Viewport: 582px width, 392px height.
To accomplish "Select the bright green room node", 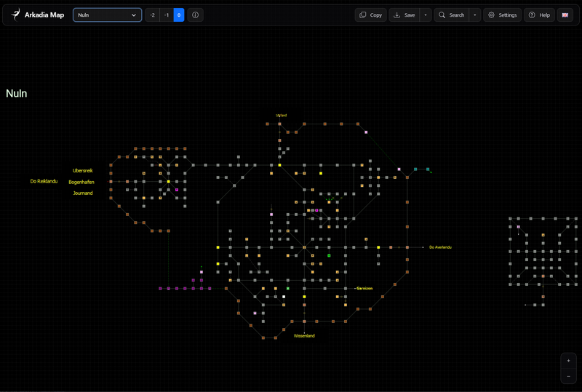I will pyautogui.click(x=329, y=255).
